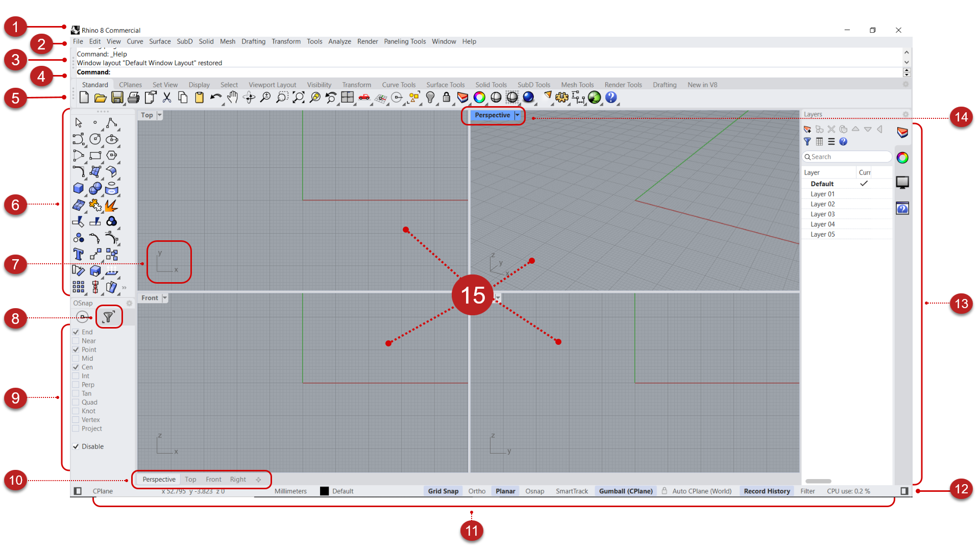Open the OSnap filter funnel icon
Viewport: 980px width, 551px height.
click(x=108, y=317)
